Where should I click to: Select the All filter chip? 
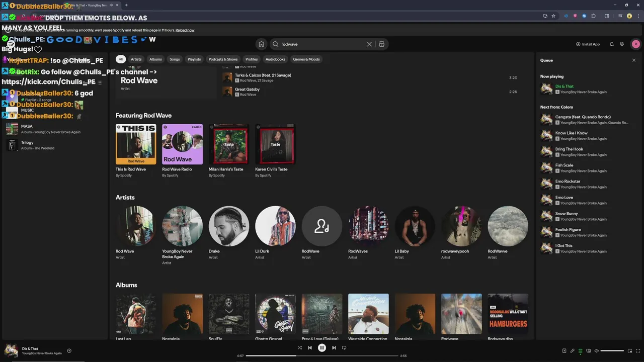tap(120, 59)
